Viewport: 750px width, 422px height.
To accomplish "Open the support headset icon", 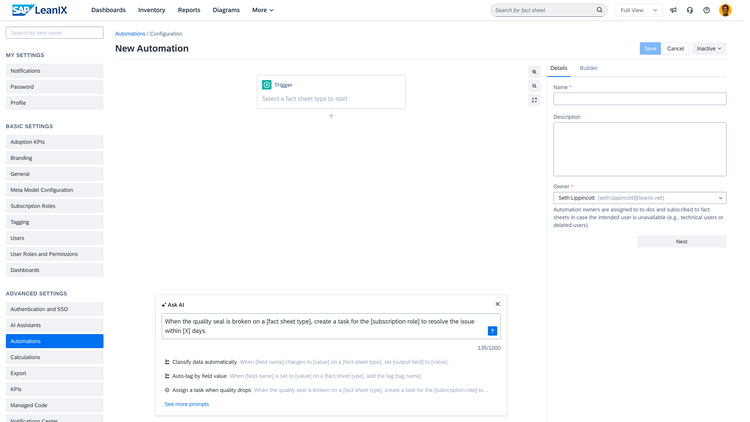I will coord(690,10).
